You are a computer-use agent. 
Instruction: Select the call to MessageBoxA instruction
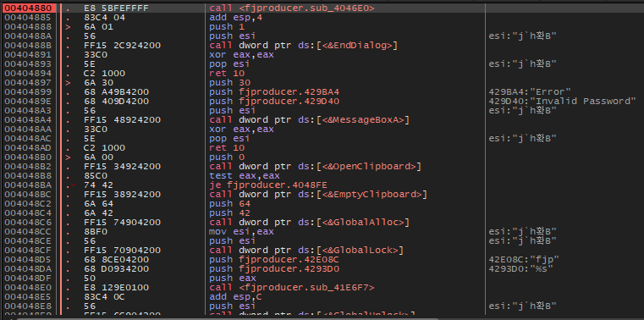309,120
